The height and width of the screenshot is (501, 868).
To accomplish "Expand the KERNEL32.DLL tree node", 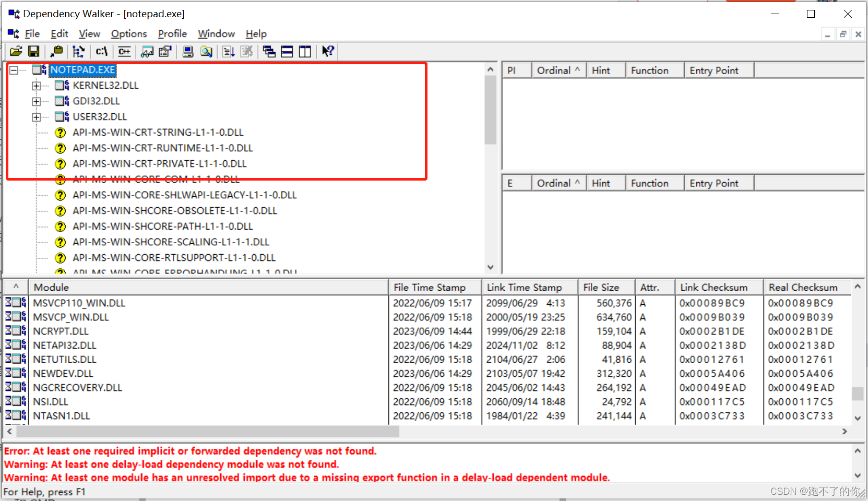I will pyautogui.click(x=37, y=86).
